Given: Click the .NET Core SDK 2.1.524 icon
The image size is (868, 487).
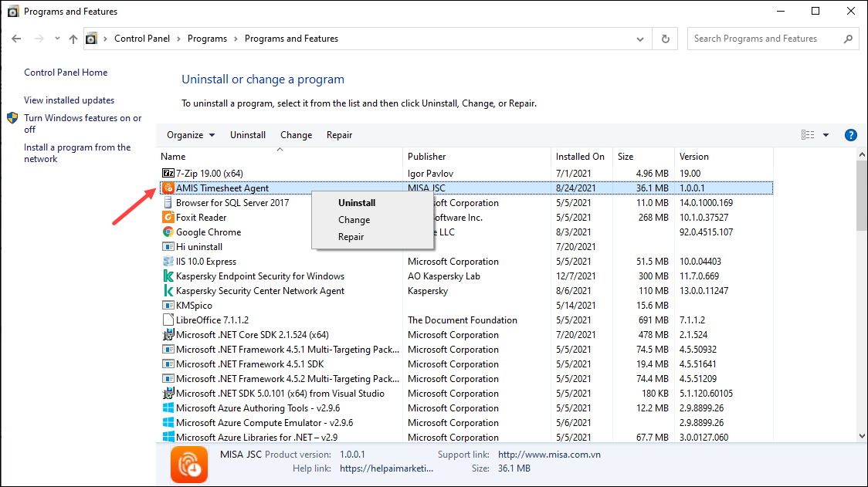Looking at the screenshot, I should point(168,335).
